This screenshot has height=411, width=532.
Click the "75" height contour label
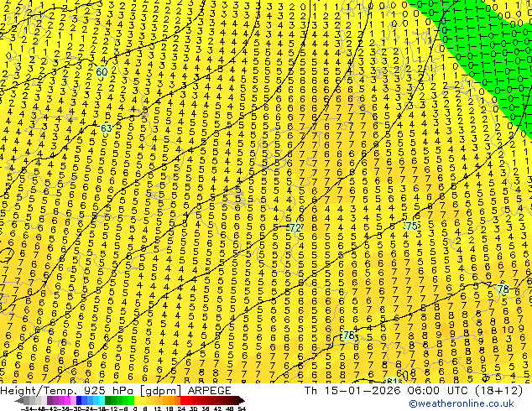[x=411, y=226]
